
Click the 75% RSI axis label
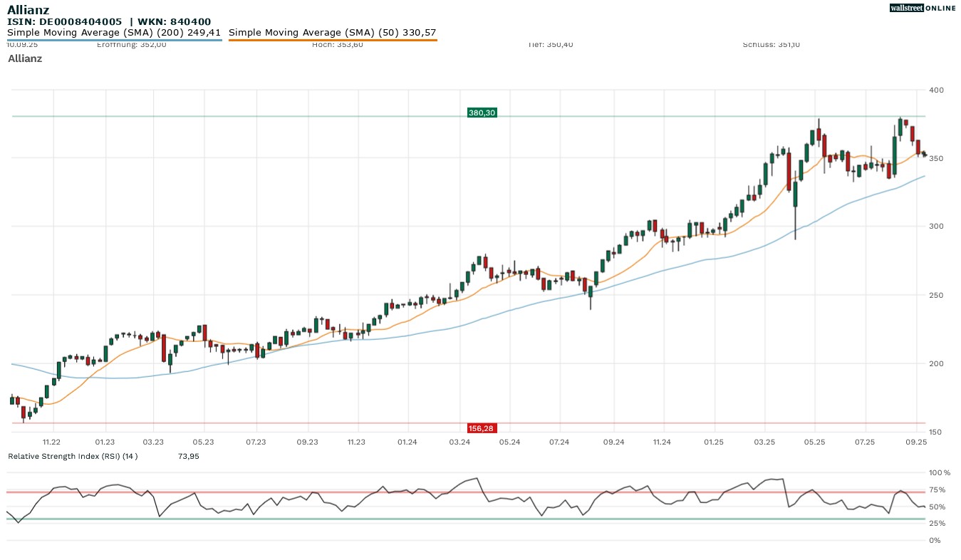point(938,490)
